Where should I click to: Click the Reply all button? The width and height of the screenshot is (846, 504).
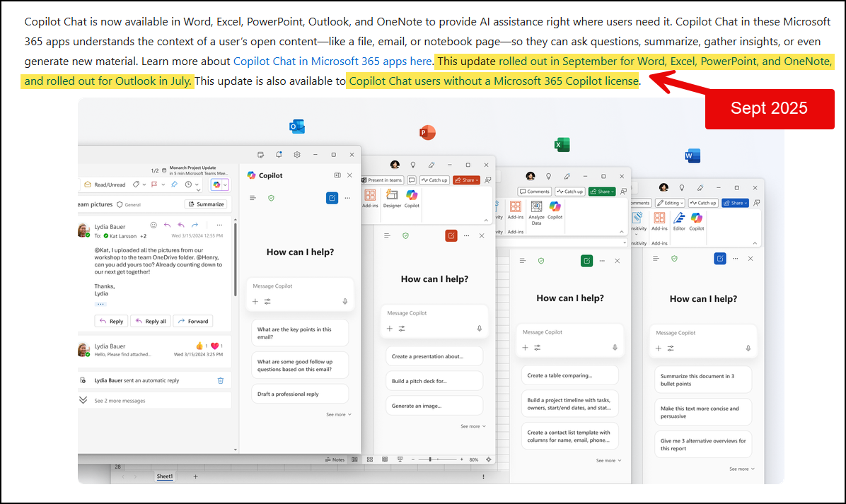pos(151,321)
